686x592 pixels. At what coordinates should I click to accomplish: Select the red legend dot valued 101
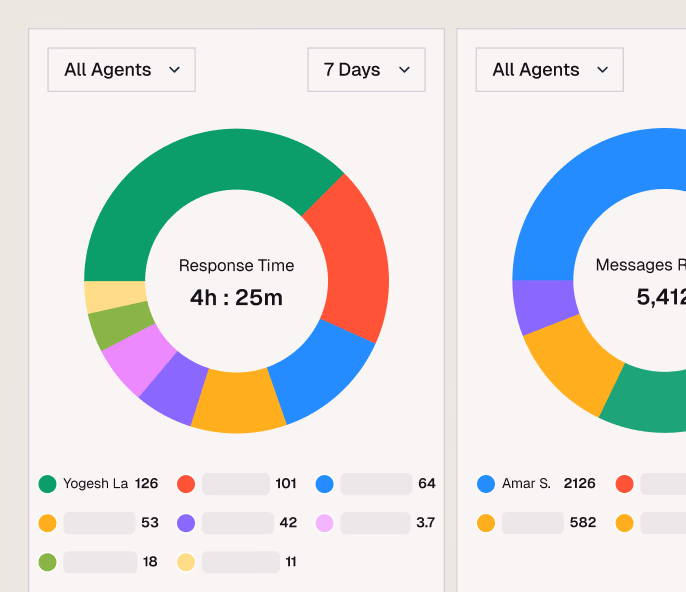[186, 484]
